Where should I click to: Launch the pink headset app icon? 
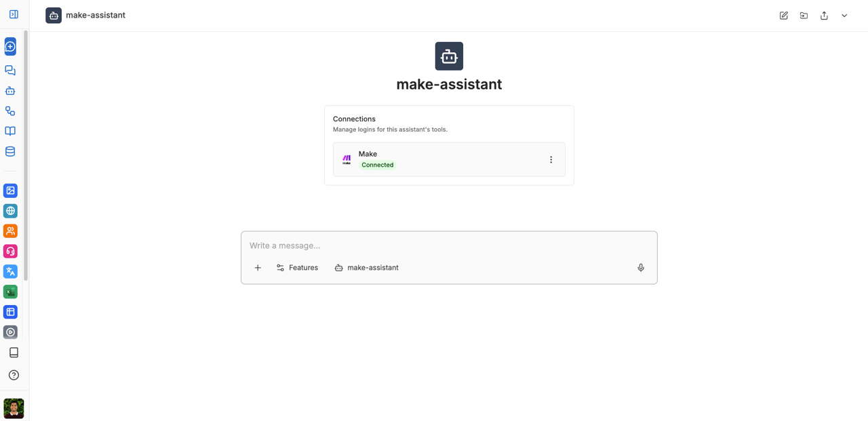[10, 252]
